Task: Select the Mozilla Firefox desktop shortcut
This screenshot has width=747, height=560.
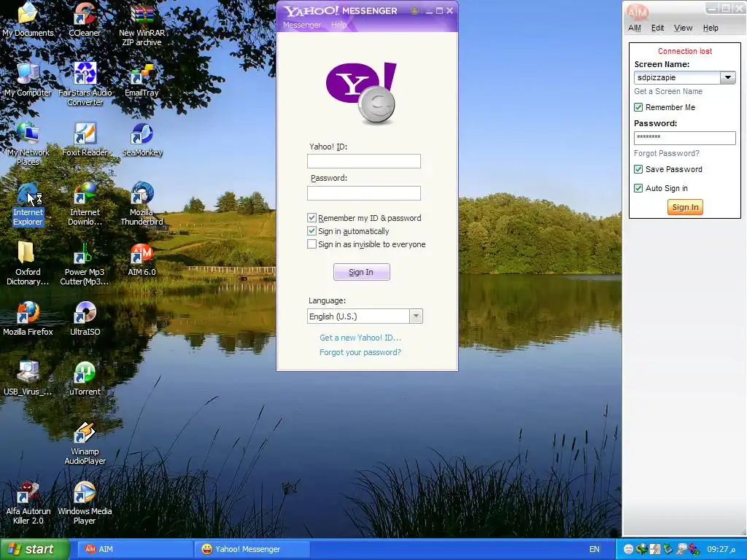Action: click(x=28, y=318)
